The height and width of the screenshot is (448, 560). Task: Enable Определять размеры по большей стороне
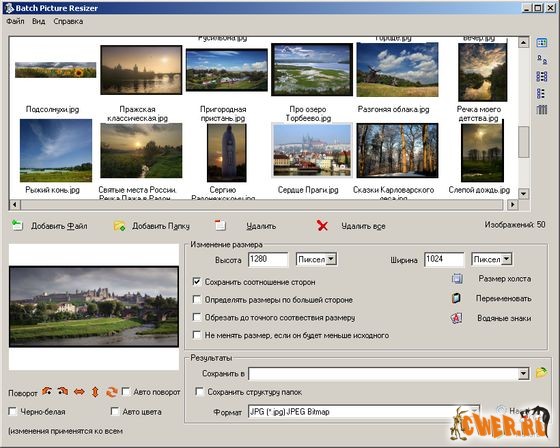coord(196,299)
